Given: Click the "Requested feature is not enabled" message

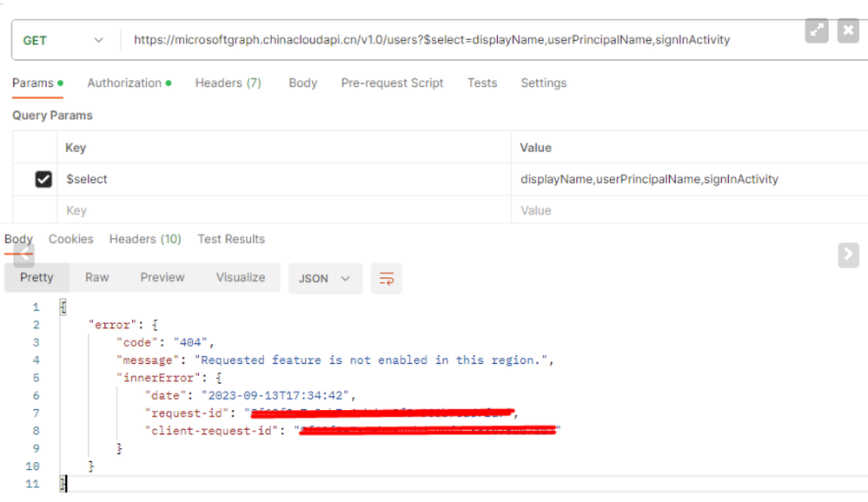Looking at the screenshot, I should click(371, 360).
